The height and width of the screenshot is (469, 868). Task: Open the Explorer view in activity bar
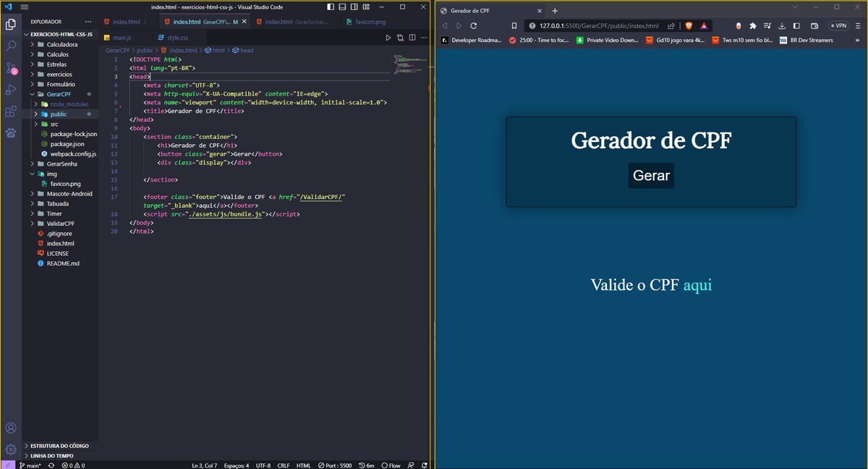pos(11,24)
